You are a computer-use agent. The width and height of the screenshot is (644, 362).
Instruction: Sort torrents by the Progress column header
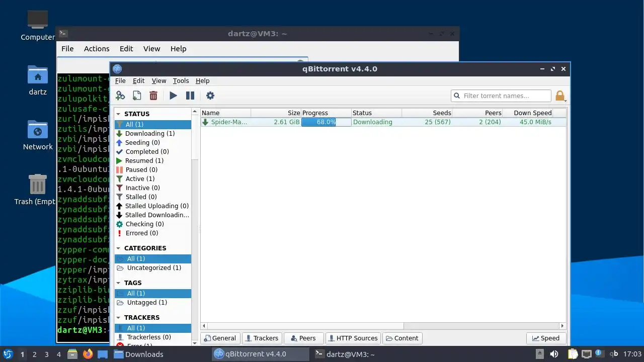(326, 113)
